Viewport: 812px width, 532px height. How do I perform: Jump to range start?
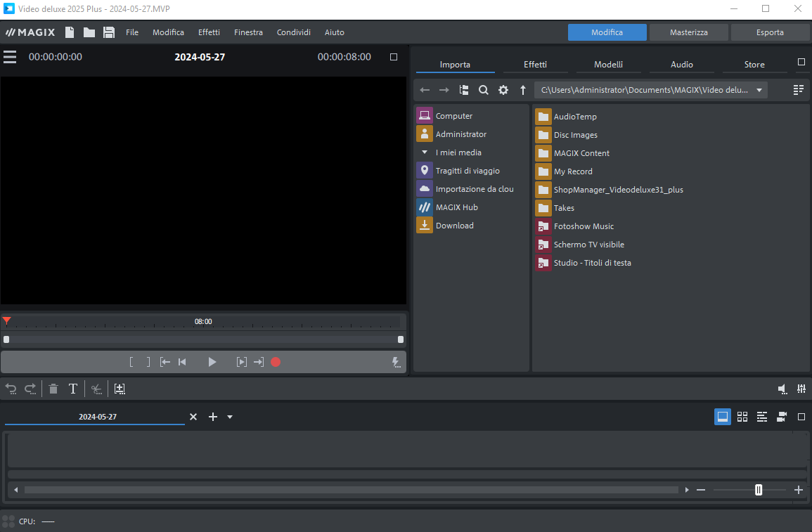[165, 362]
